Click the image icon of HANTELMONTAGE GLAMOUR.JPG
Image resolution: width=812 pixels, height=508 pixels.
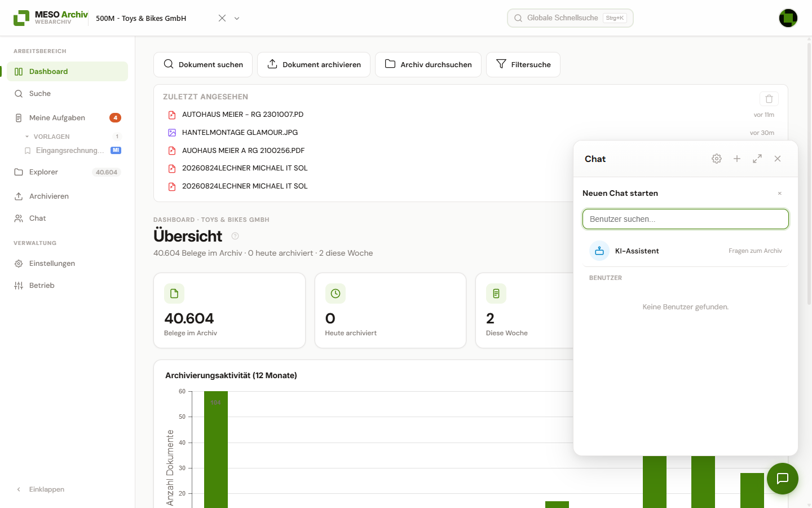point(172,133)
